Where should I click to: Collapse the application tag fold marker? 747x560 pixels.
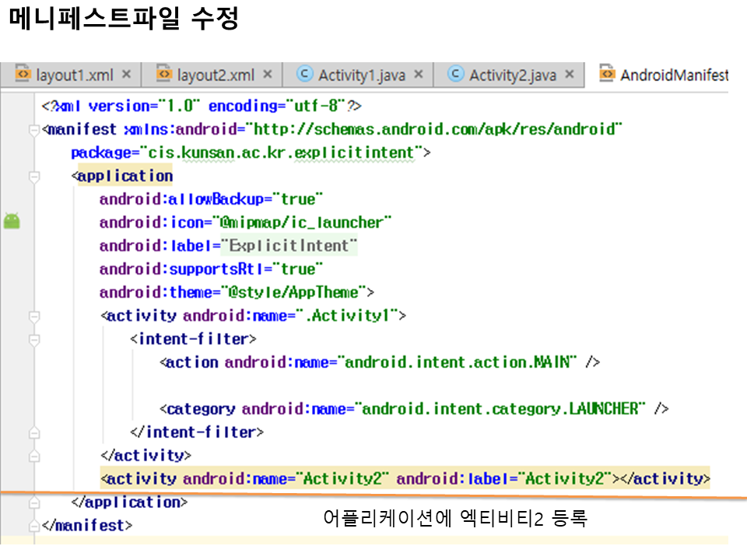pos(33,177)
